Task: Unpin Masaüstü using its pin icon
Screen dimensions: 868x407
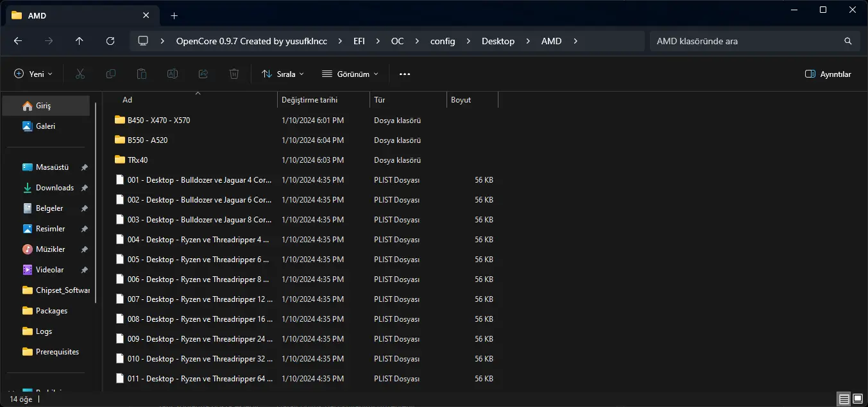Action: [84, 167]
